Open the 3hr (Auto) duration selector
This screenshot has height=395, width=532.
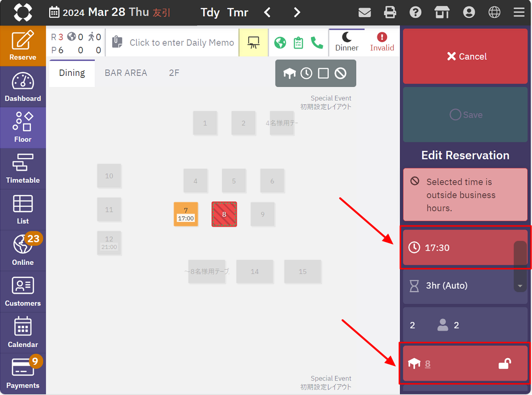tap(457, 286)
